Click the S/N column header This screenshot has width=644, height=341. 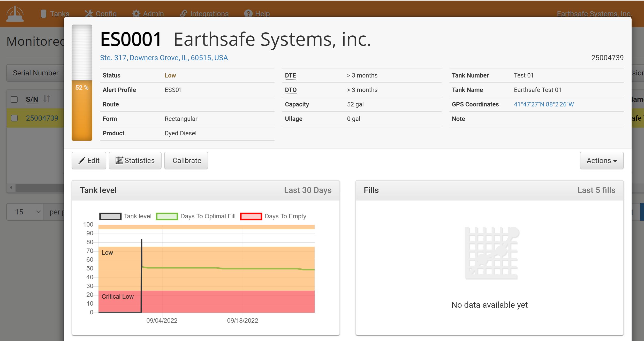tap(32, 99)
